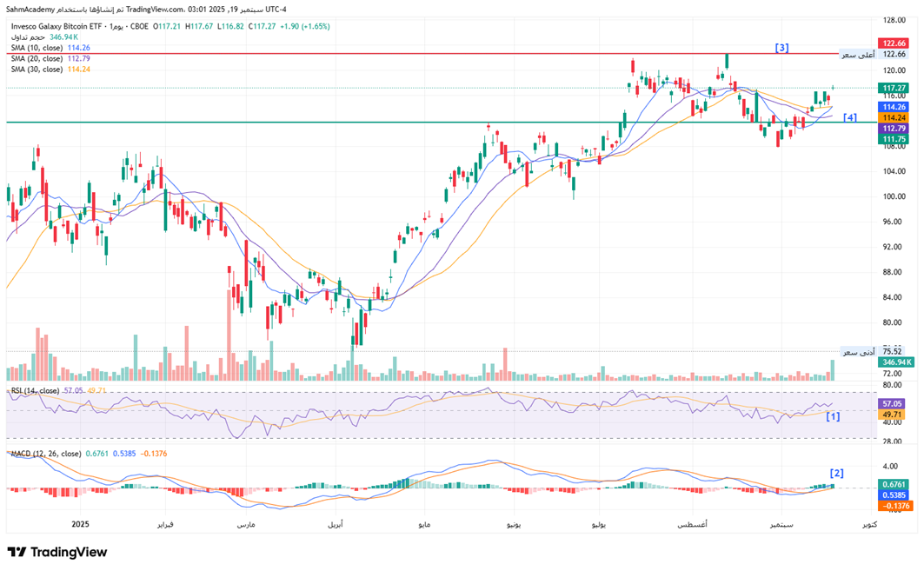Click the [4] annotation on the green line
The image size is (924, 571).
tap(849, 117)
